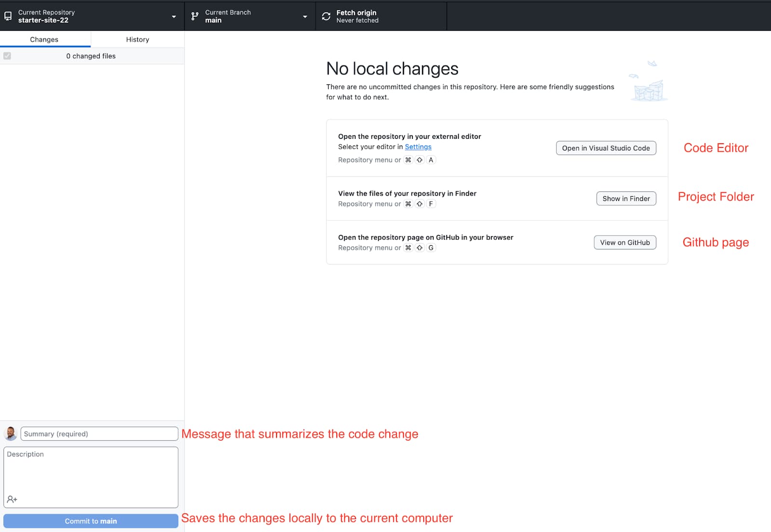Image resolution: width=771 pixels, height=532 pixels.
Task: Click 'View the files of your repository in Finder' text
Action: pyautogui.click(x=407, y=193)
